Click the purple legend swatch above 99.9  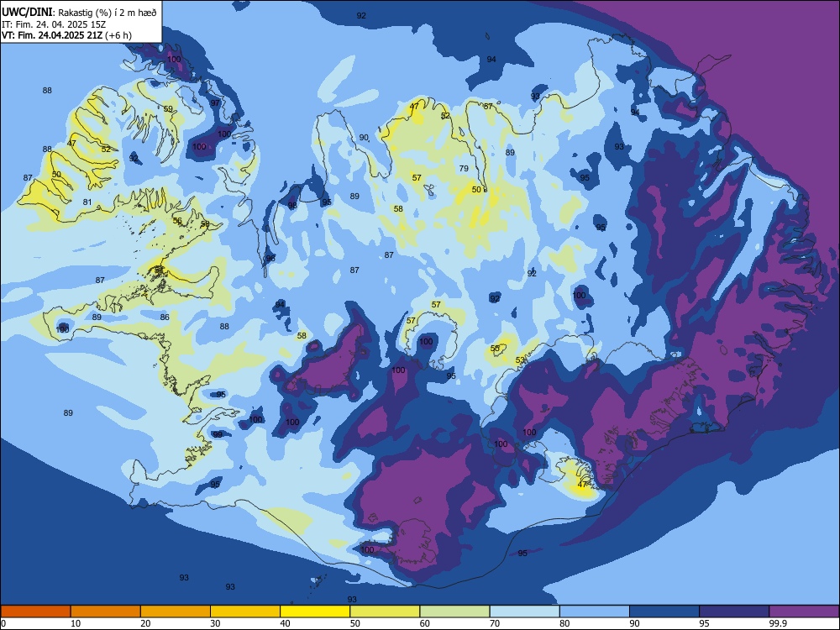804,612
